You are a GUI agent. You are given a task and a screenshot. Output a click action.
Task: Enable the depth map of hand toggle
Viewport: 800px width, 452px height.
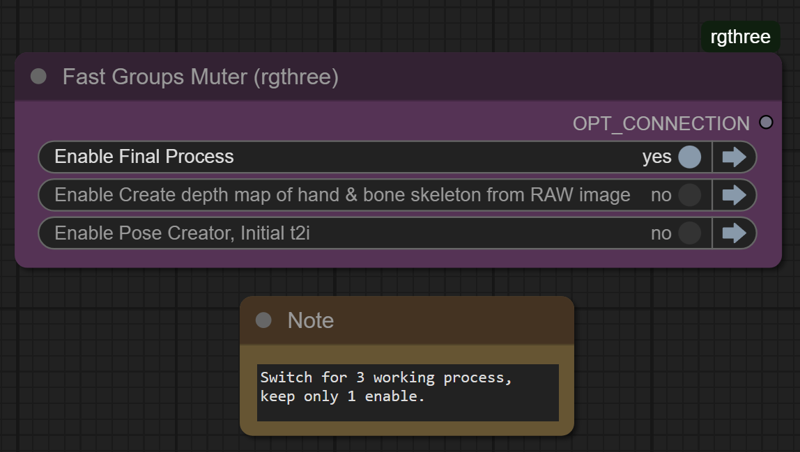point(690,195)
